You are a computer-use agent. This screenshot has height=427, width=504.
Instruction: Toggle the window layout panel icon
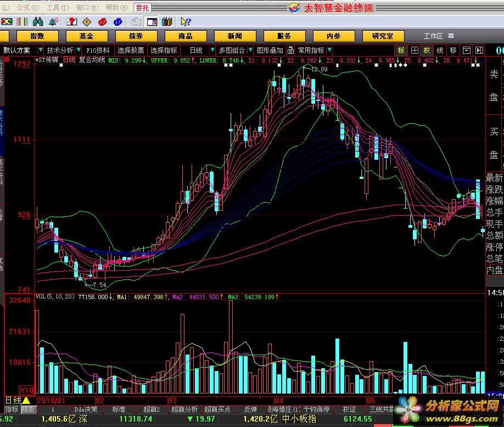click(152, 21)
